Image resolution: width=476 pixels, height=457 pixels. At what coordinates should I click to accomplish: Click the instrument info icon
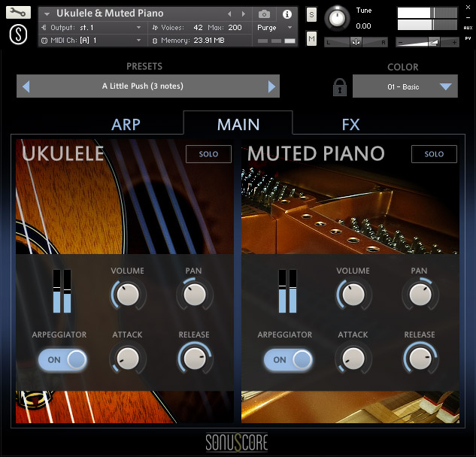point(287,14)
